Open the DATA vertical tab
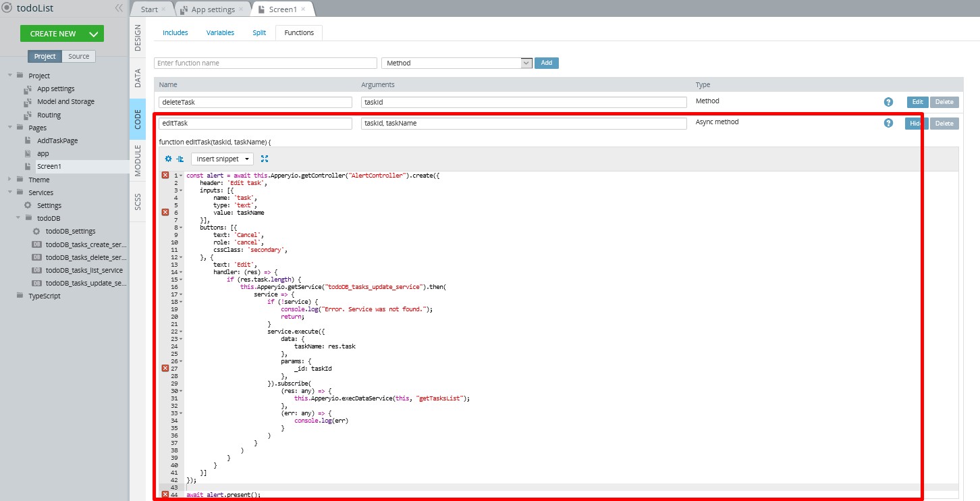980x501 pixels. point(138,78)
